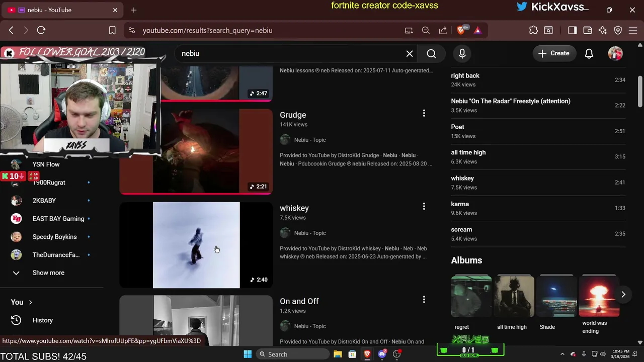Open YouTube notifications bell

click(589, 53)
